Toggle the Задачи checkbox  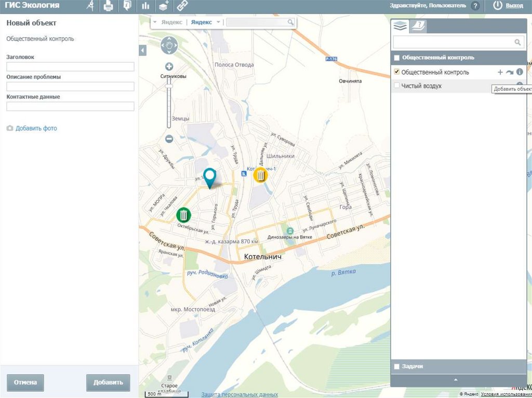click(x=397, y=367)
